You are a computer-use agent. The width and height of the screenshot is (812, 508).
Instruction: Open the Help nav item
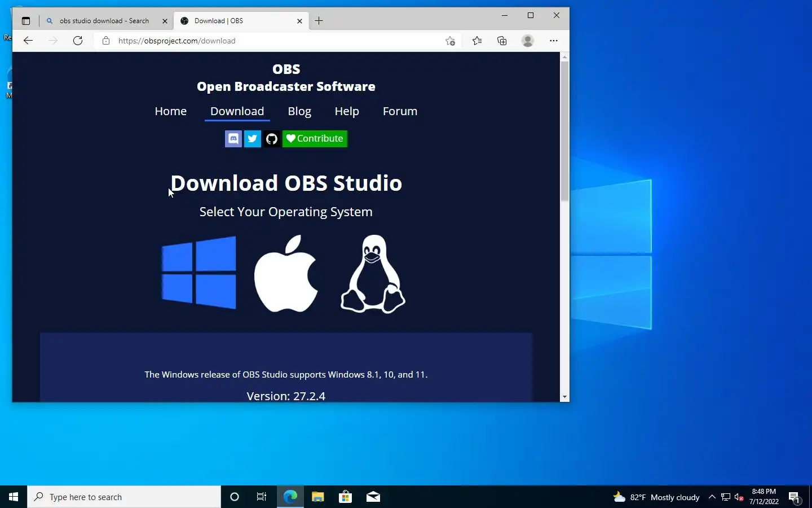[347, 111]
